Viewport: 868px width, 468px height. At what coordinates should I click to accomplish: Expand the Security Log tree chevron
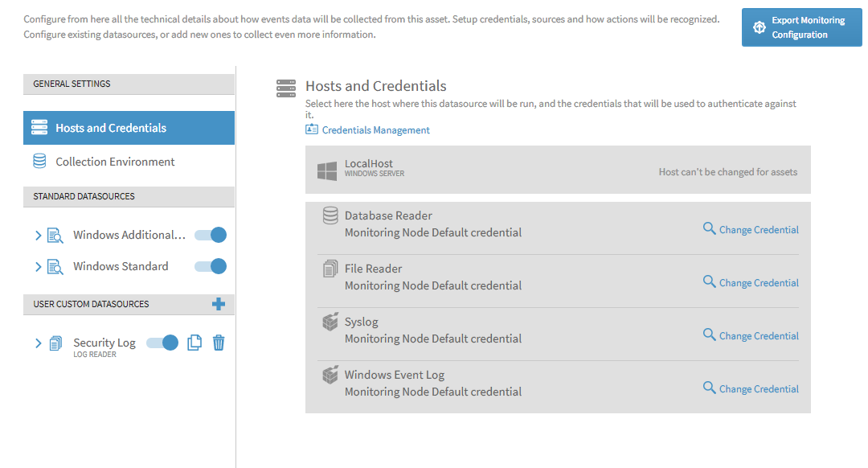pos(39,343)
